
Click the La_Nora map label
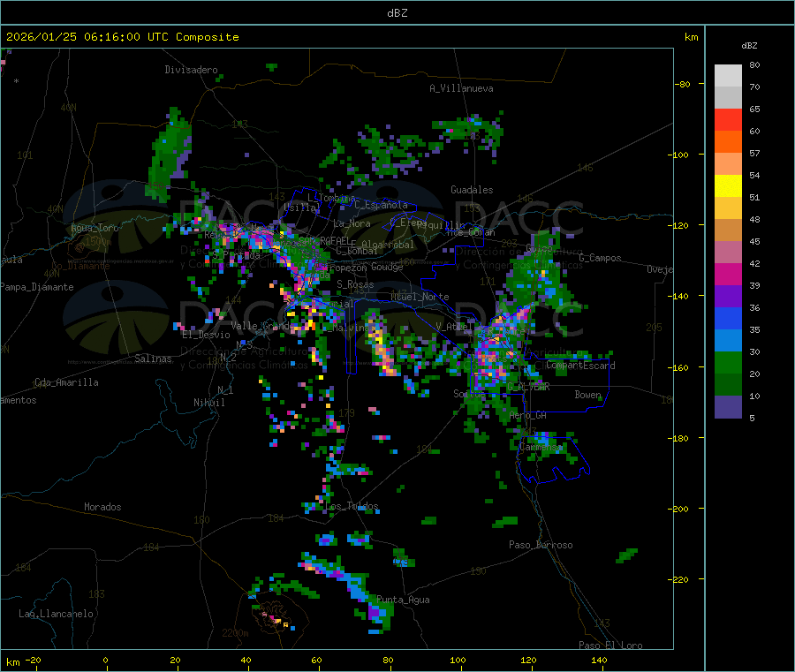(x=352, y=223)
